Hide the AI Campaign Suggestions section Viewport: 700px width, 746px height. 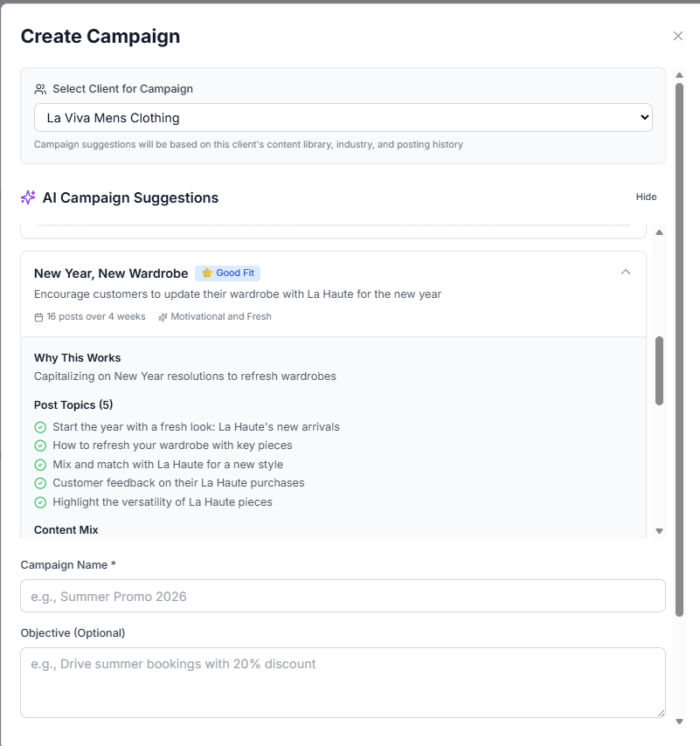tap(646, 197)
